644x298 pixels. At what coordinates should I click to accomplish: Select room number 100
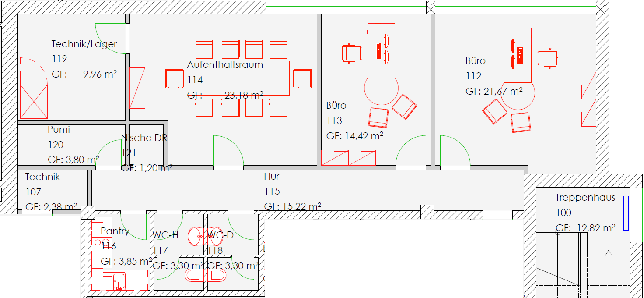pos(564,213)
